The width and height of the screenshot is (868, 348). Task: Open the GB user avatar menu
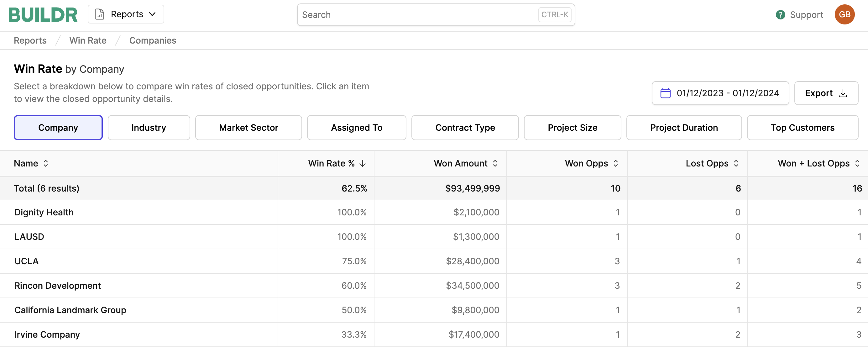(x=844, y=14)
